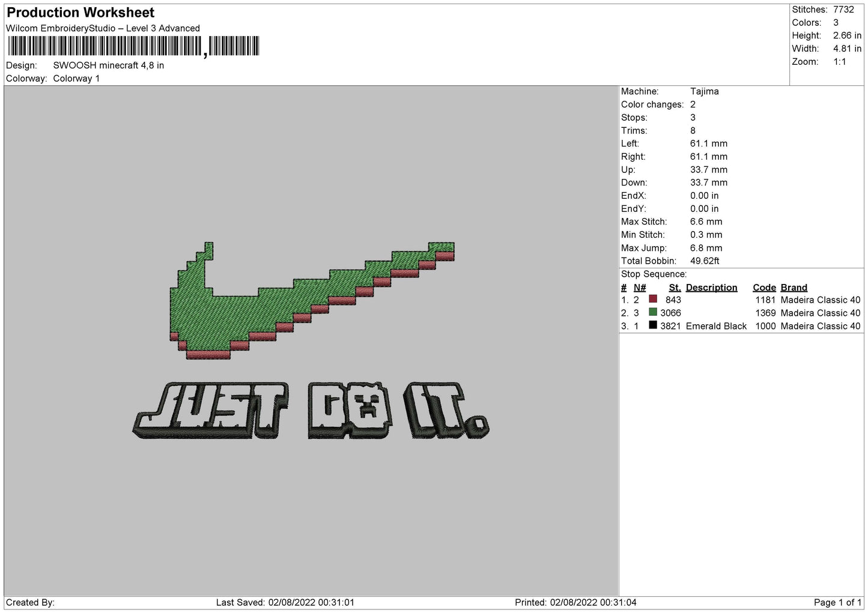The image size is (868, 613).
Task: Click the Total Bobbin value '49.62ft'
Action: (705, 261)
